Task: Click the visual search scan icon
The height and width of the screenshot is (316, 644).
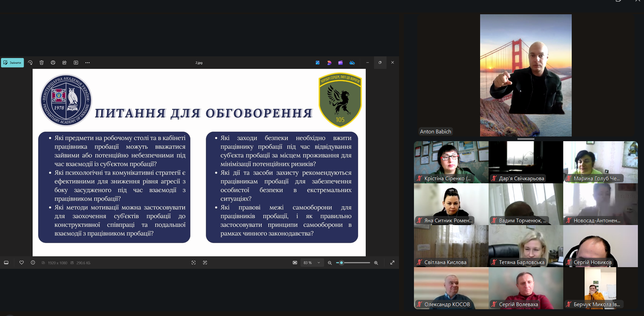Action: [x=193, y=263]
